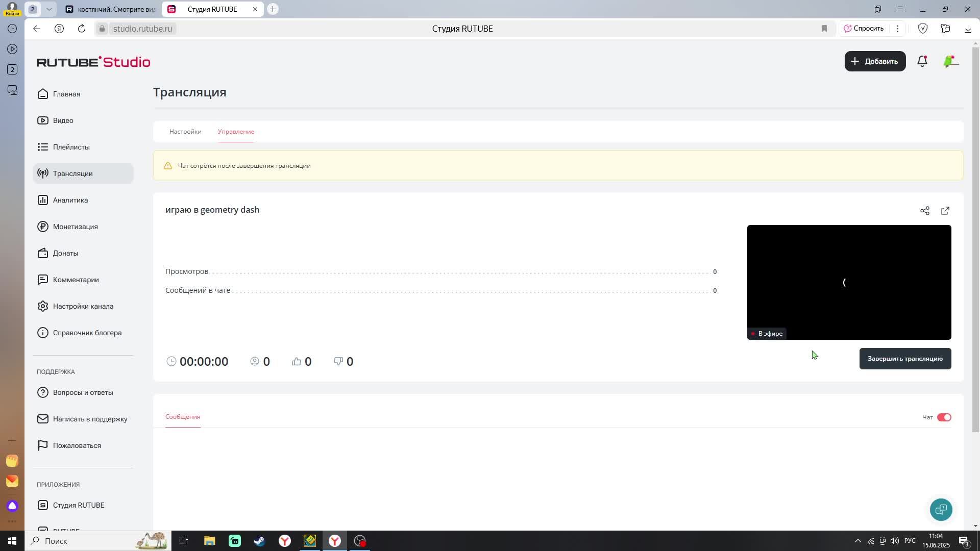Image resolution: width=980 pixels, height=551 pixels.
Task: Expand the browser tab list dropdown arrow
Action: click(49, 9)
